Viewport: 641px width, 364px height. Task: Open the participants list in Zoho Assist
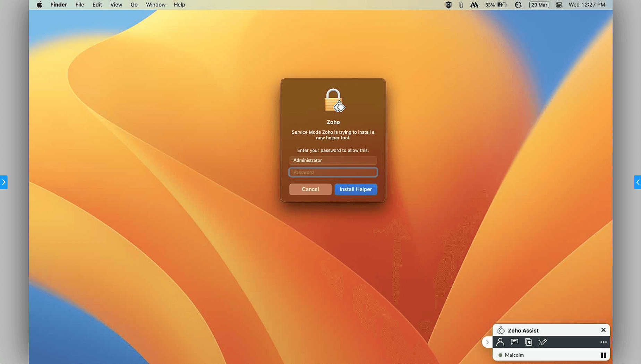pos(500,342)
